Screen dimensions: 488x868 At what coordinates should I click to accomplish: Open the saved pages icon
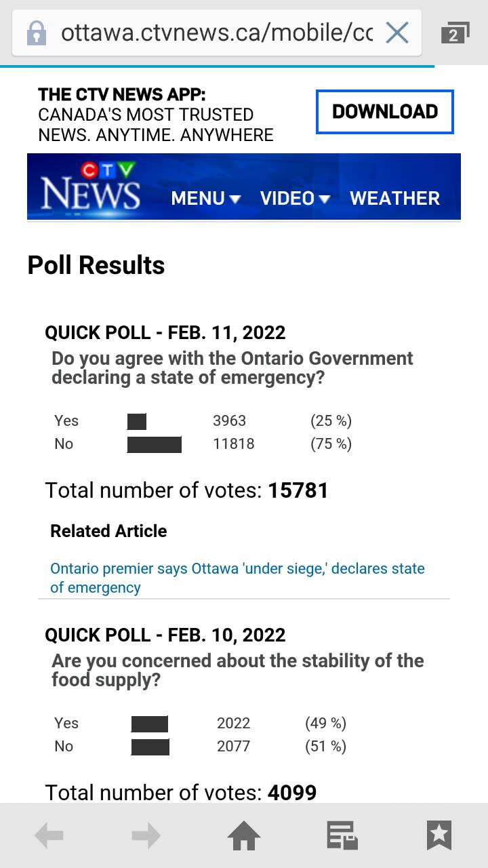pos(342,835)
